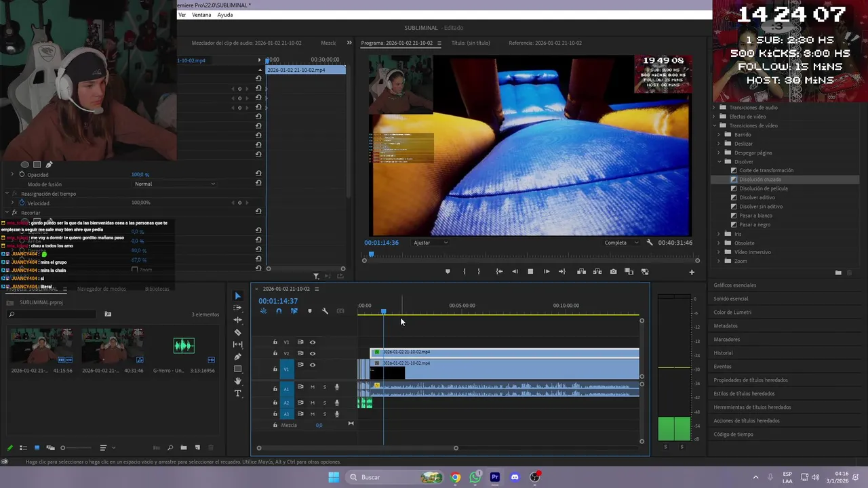868x488 pixels.
Task: Toggle the lock on track V3
Action: pyautogui.click(x=275, y=342)
